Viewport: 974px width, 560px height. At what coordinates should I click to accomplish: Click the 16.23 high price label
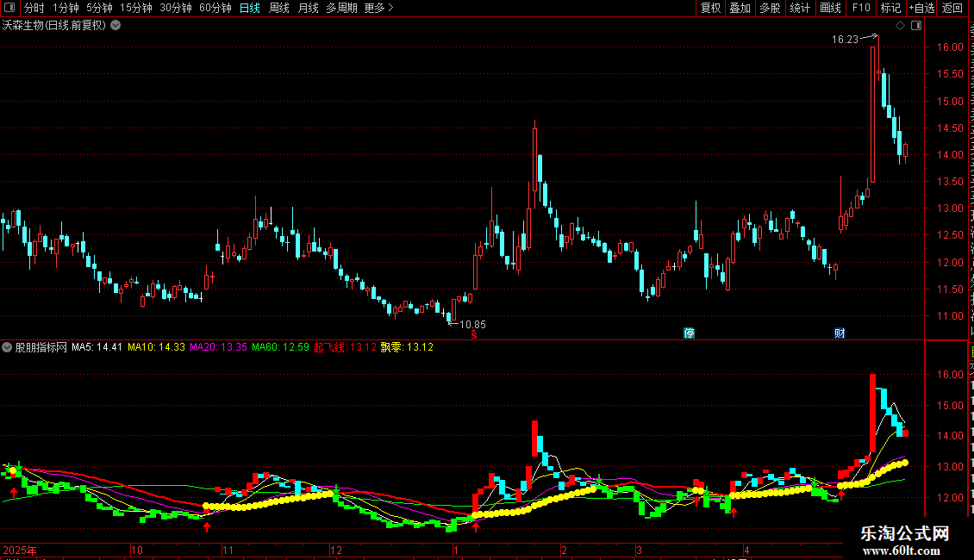[845, 39]
